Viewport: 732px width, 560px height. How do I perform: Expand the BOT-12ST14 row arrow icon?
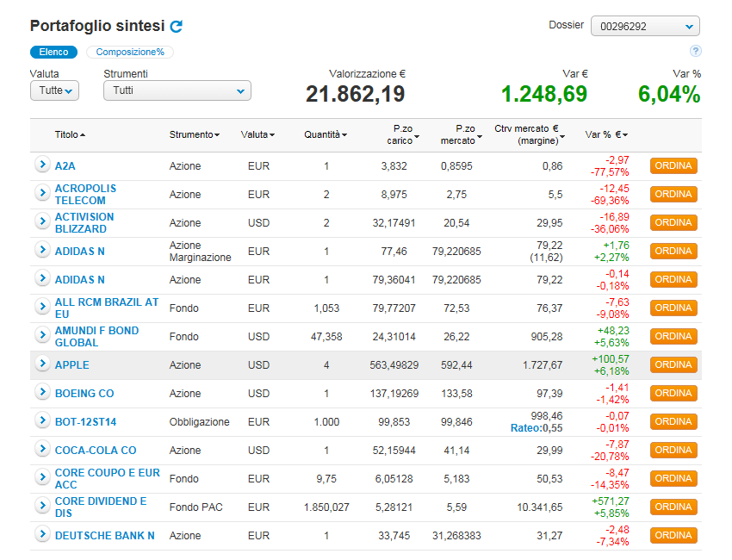pos(42,420)
